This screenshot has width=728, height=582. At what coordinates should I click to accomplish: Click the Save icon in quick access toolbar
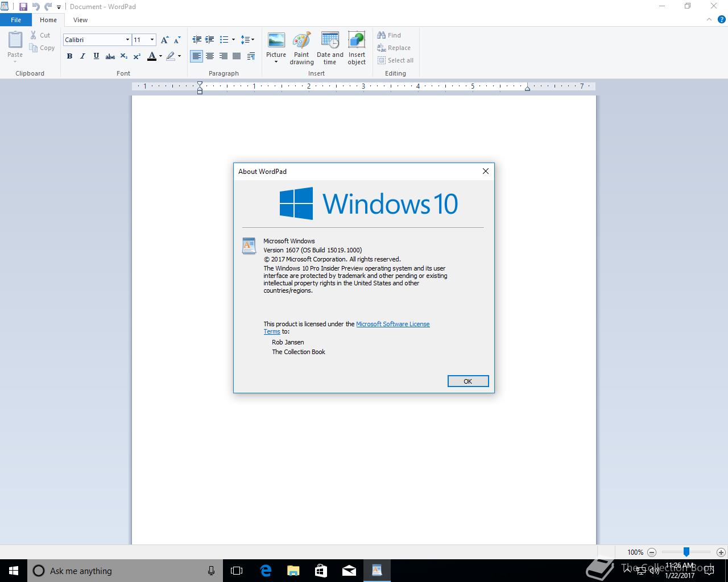coord(23,7)
